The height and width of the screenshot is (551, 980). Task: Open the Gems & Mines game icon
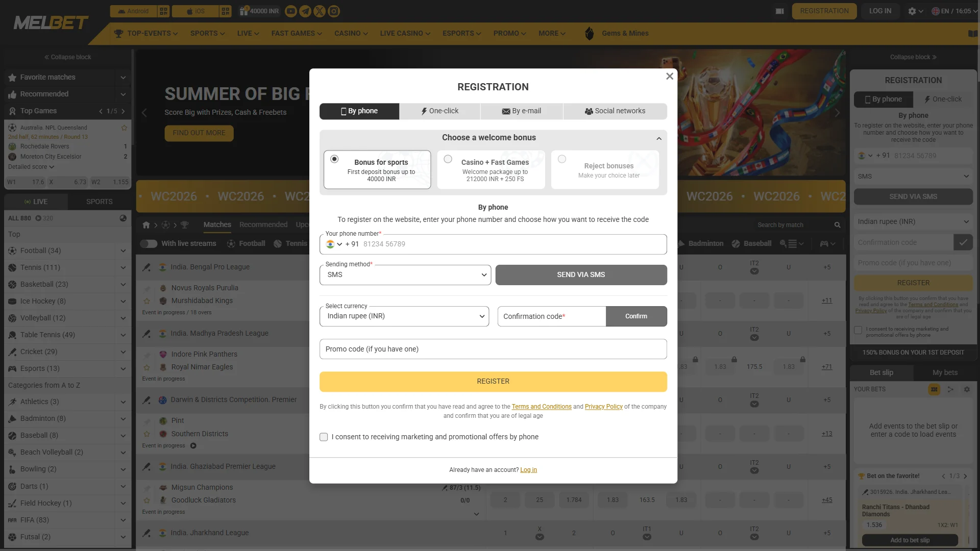(589, 34)
